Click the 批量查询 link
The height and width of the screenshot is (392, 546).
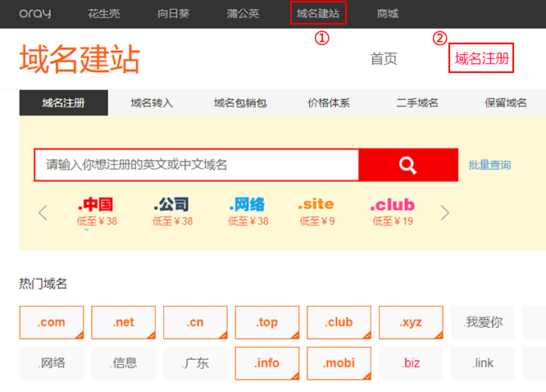tap(489, 165)
